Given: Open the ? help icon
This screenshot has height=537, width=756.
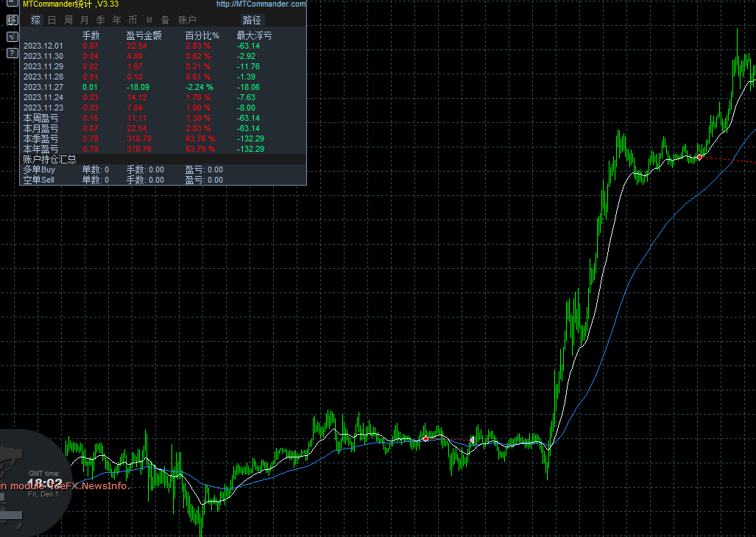Looking at the screenshot, I should coord(12,53).
